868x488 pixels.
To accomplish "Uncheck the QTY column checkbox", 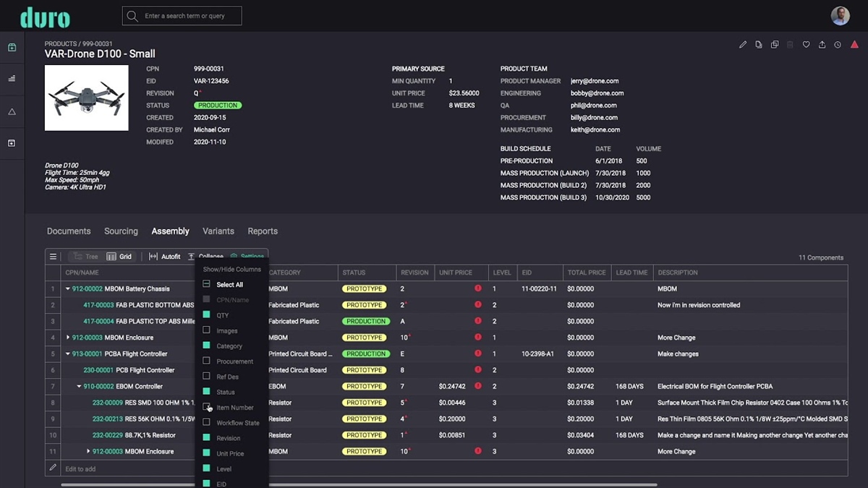I will coord(206,315).
